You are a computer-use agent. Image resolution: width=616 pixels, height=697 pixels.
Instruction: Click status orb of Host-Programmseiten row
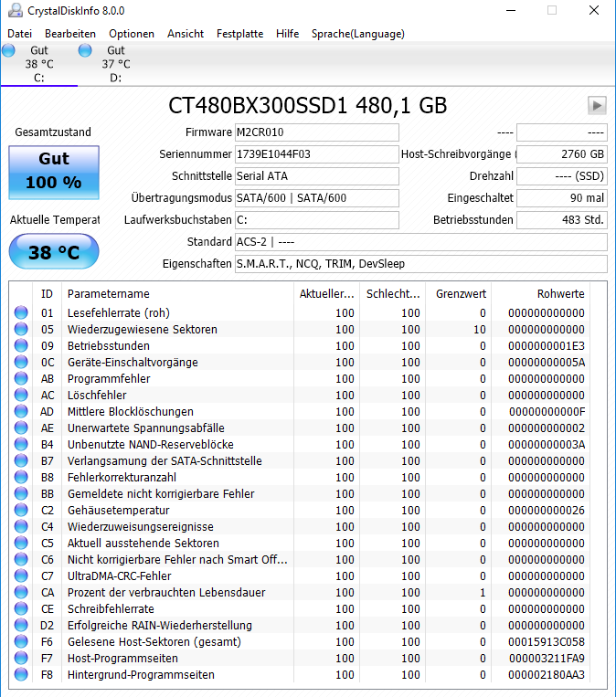[x=21, y=658]
